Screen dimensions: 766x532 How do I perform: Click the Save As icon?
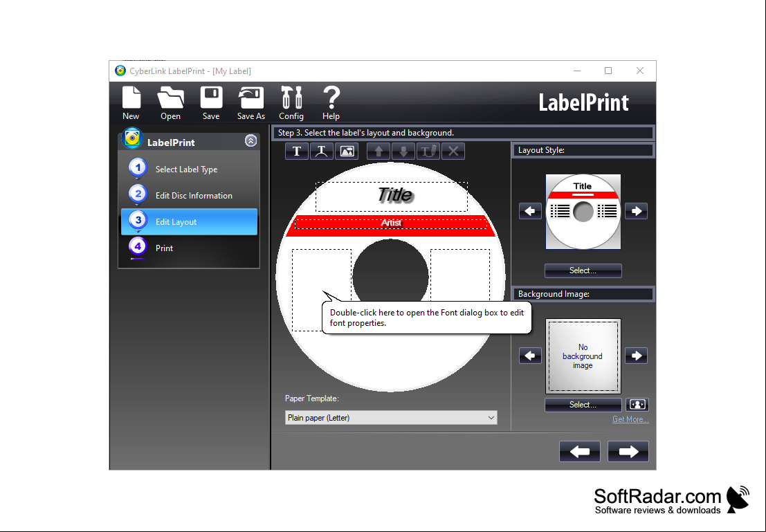coord(250,103)
